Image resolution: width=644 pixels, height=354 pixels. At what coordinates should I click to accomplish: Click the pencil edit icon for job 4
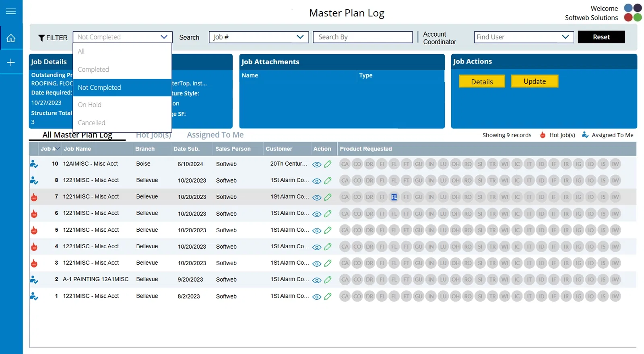pyautogui.click(x=328, y=247)
